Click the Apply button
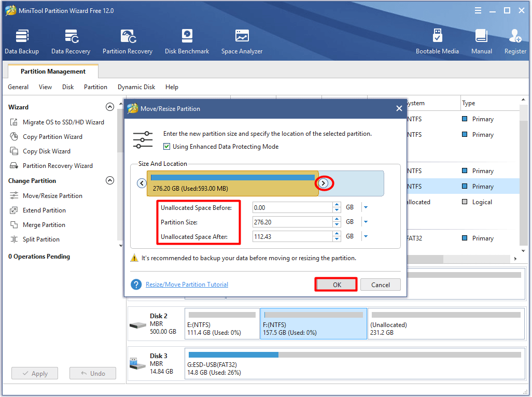 (x=35, y=374)
